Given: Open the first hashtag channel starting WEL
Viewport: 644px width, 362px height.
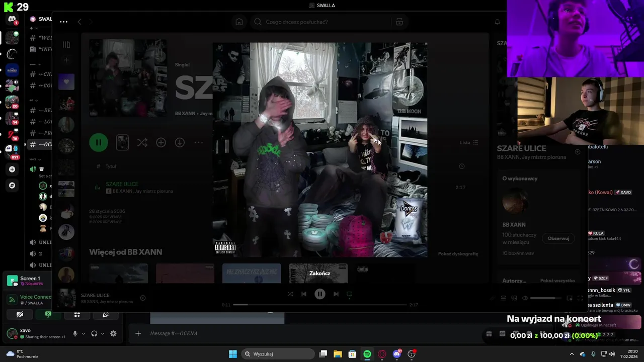Looking at the screenshot, I should pyautogui.click(x=41, y=38).
